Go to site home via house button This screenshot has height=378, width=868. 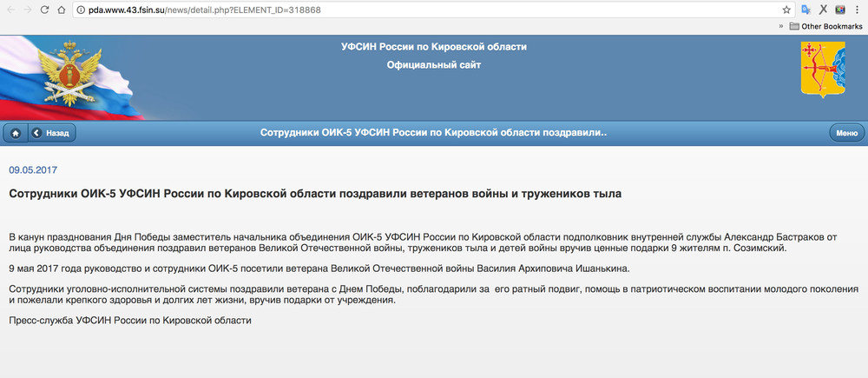[16, 133]
